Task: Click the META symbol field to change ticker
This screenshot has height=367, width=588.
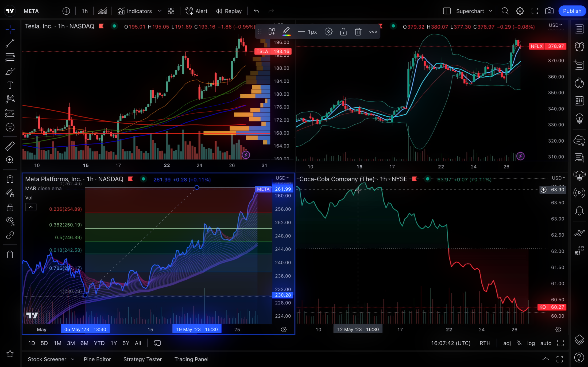Action: pyautogui.click(x=31, y=11)
